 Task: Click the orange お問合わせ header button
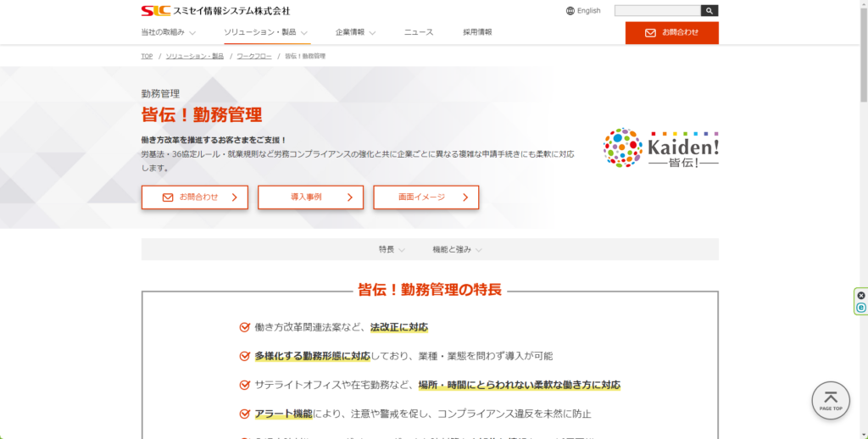click(672, 33)
